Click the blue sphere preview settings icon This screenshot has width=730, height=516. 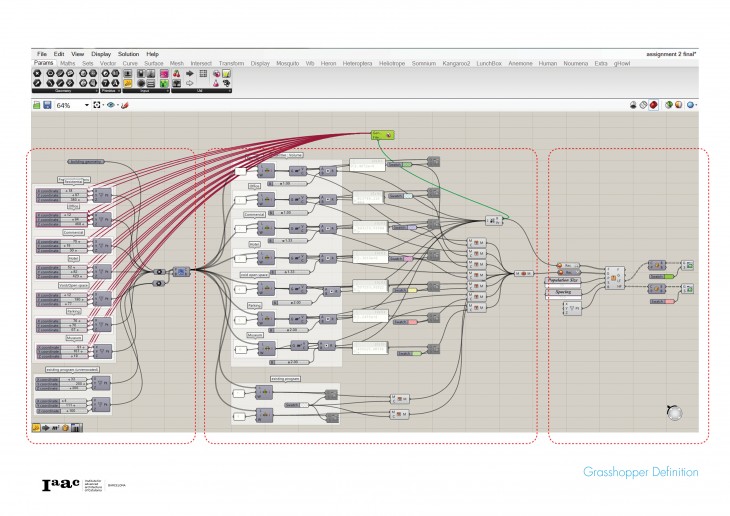[x=690, y=105]
